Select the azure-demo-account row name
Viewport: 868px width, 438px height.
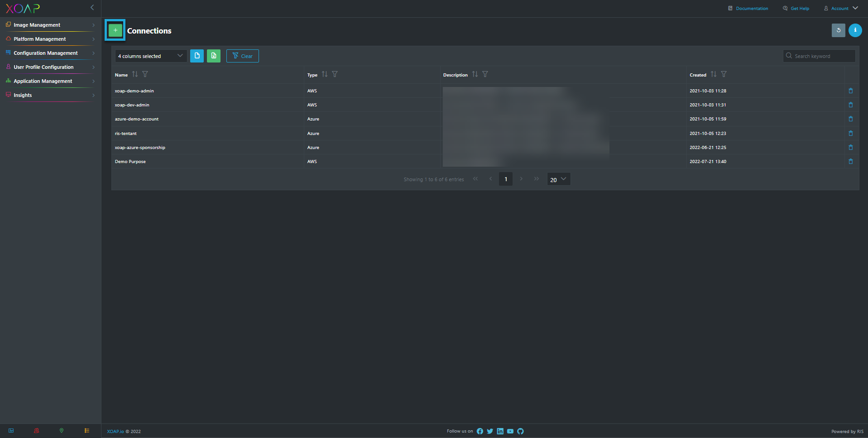(137, 119)
